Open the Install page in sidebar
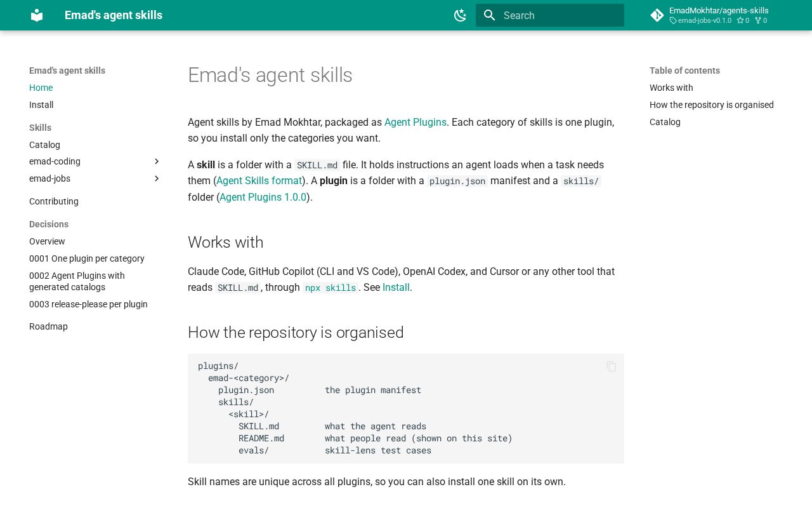 41,105
